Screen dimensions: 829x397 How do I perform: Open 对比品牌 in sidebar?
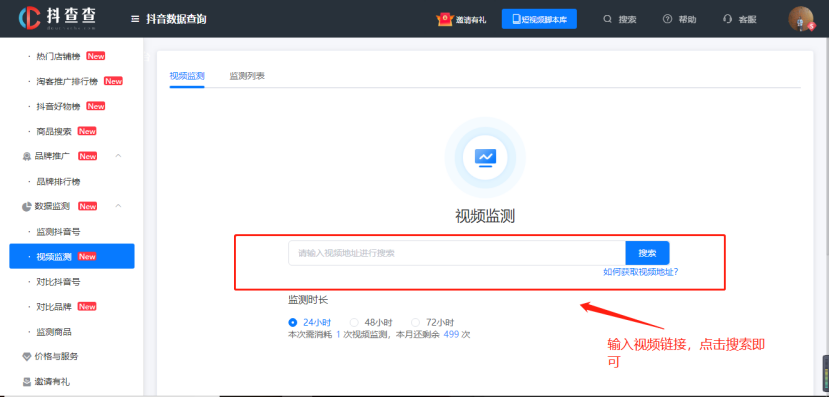tap(54, 307)
